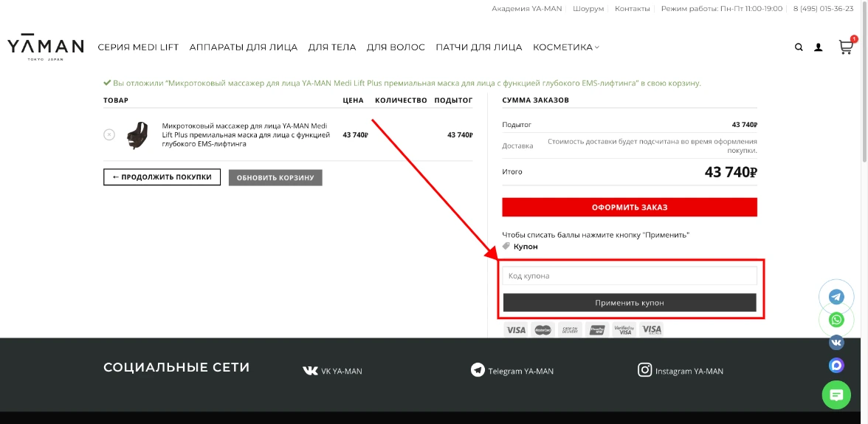Open the user account icon
The image size is (868, 424).
click(x=819, y=47)
